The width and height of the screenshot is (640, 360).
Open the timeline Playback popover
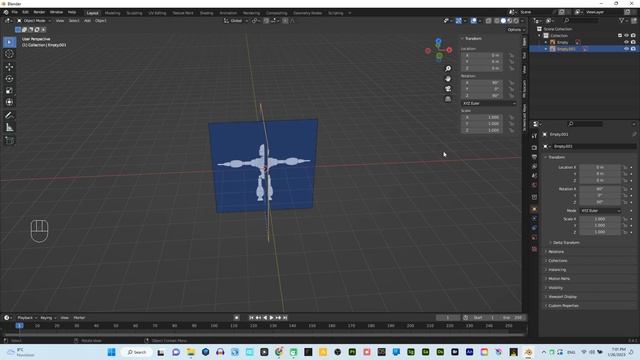[x=27, y=318]
